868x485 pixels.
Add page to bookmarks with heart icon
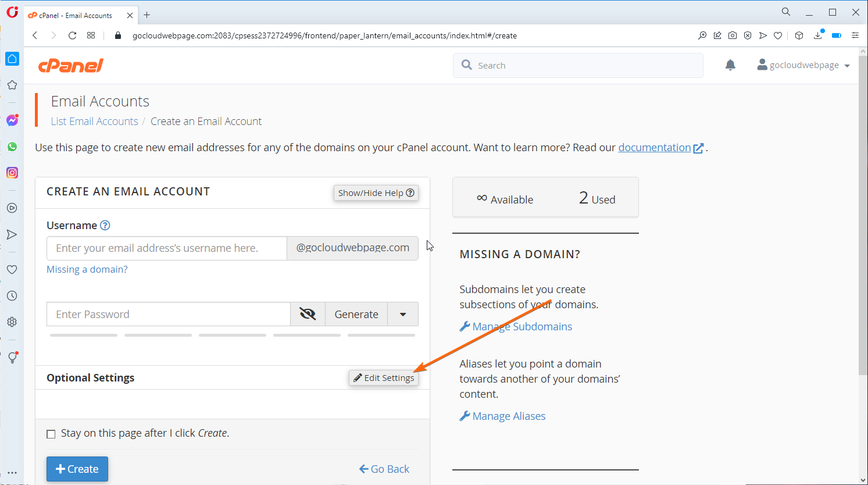778,35
